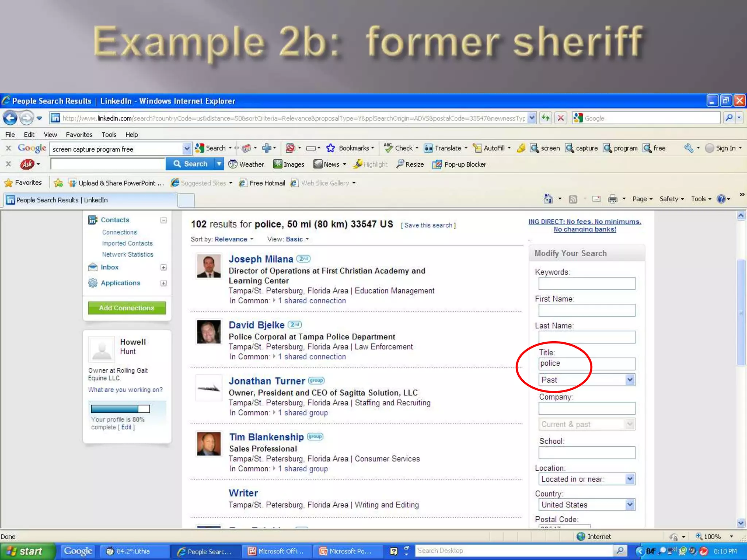Click the Translate toolbar button
The image size is (747, 560).
coord(445,148)
